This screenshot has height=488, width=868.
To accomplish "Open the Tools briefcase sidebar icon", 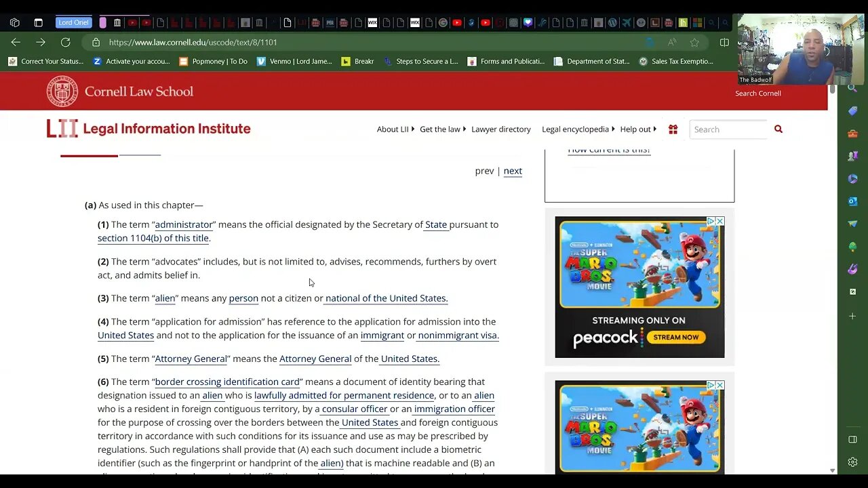I will click(x=852, y=134).
